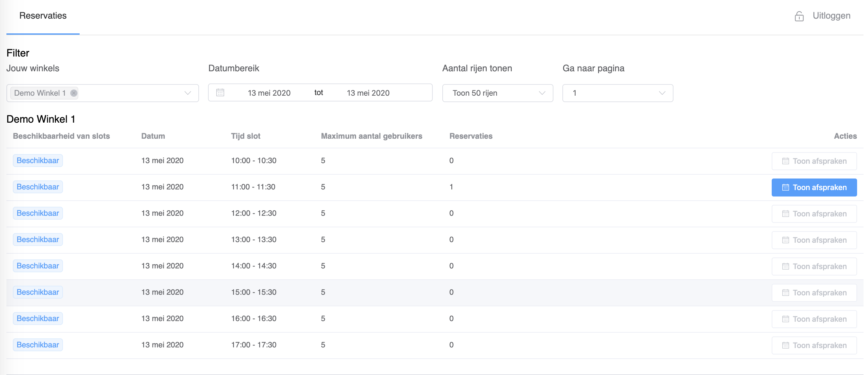Click the lock icon beside Uitloggen
Screen dimensions: 868x375
click(799, 16)
